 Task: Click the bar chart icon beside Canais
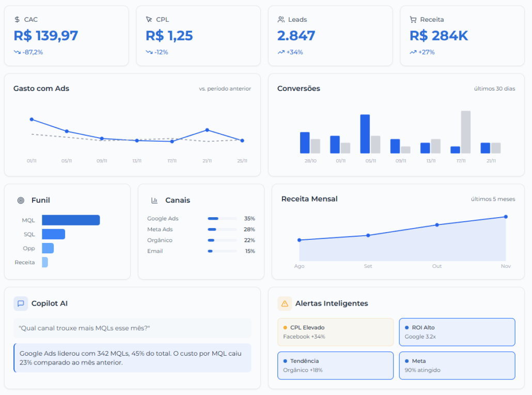point(154,200)
